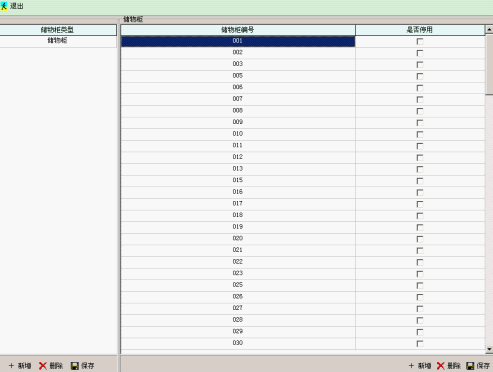This screenshot has height=372, width=493.
Task: Click the 储物柜编号 column header
Action: [238, 30]
